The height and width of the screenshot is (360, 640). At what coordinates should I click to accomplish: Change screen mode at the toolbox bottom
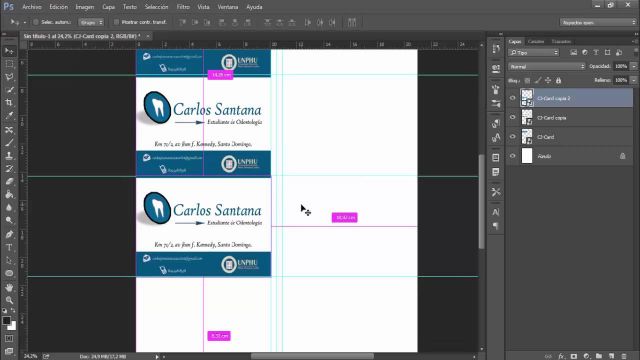coord(9,351)
